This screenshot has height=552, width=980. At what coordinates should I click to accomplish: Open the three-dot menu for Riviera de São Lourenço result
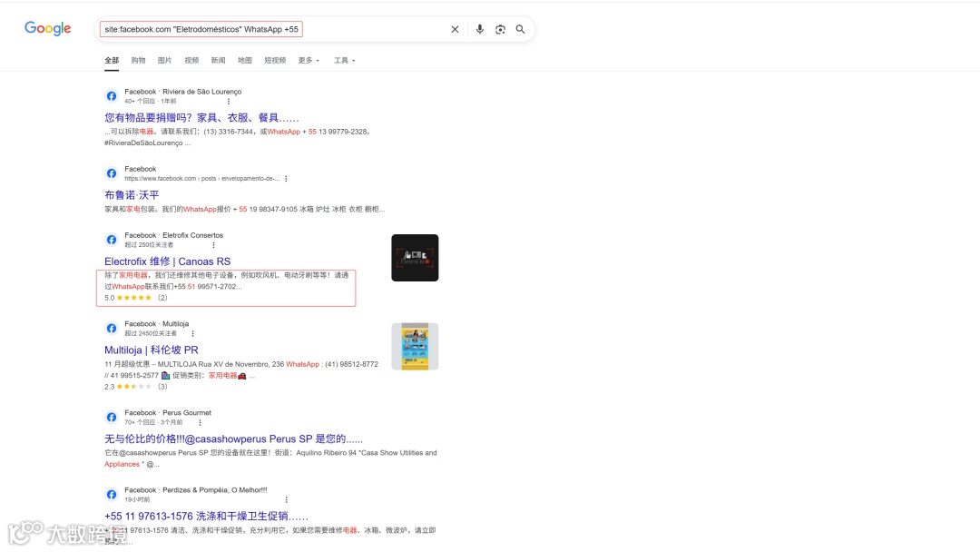[x=229, y=102]
